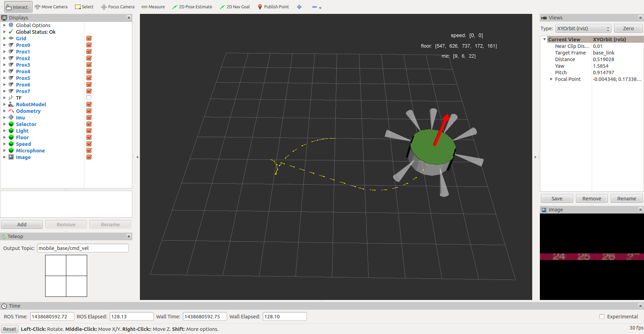Viewport: 644px width, 334px height.
Task: Expand the Focal Point property
Action: (x=551, y=79)
